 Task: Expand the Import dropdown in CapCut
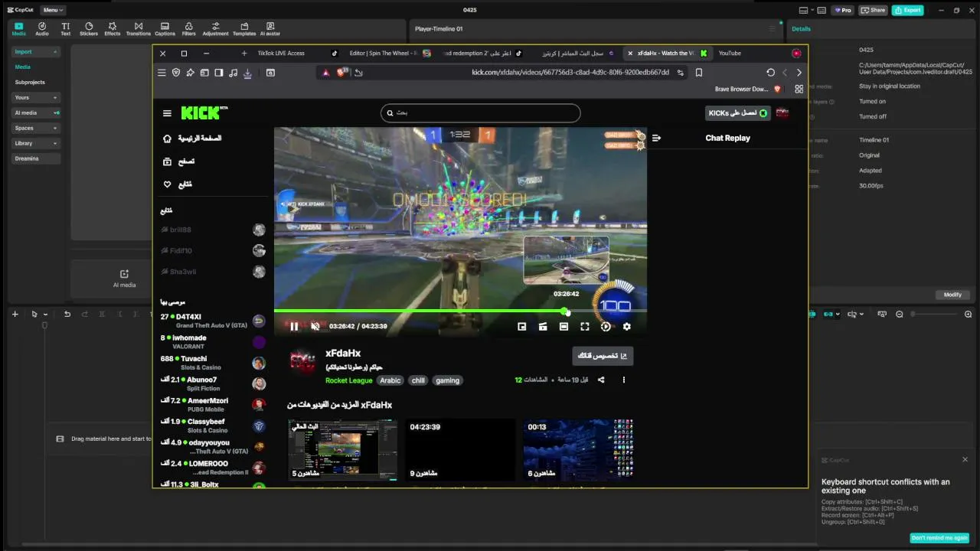pyautogui.click(x=35, y=51)
